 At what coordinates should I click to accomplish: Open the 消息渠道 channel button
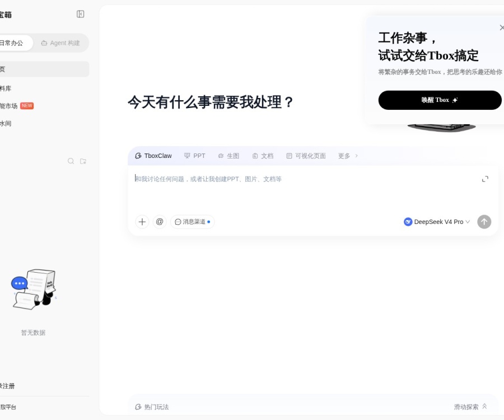click(192, 222)
